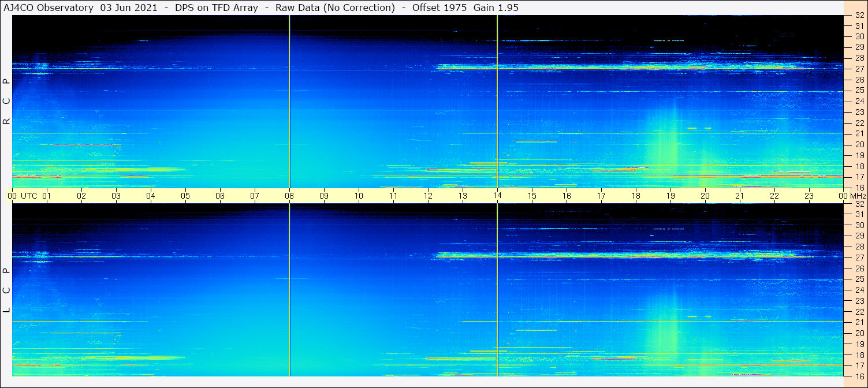This screenshot has width=868, height=388.
Task: Select the 19 hour tick label on time axis
Action: click(x=670, y=196)
